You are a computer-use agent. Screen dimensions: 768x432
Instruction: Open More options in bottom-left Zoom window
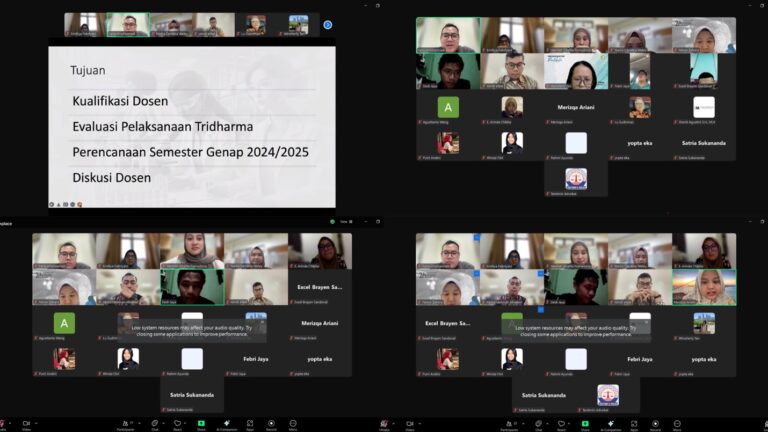[293, 424]
